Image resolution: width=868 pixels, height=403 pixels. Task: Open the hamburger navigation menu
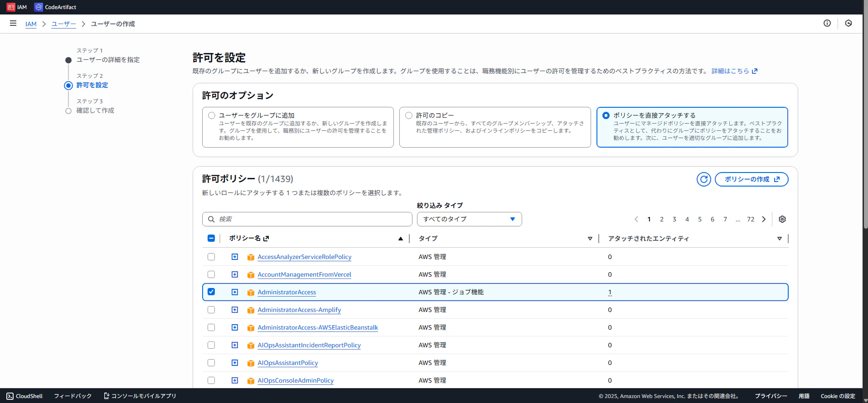pyautogui.click(x=13, y=24)
